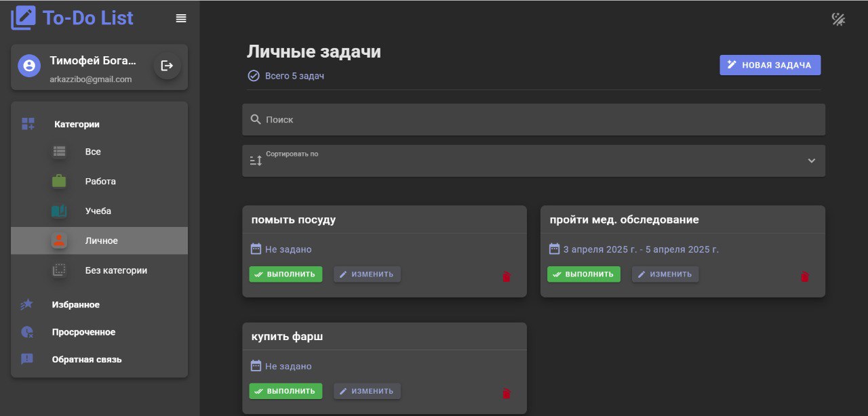Toggle the sidebar hamburger menu icon
The width and height of the screenshot is (868, 416).
[x=181, y=18]
